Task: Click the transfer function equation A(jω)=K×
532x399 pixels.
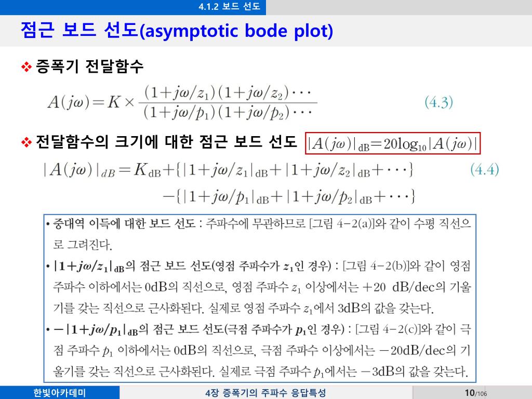Action: point(182,102)
